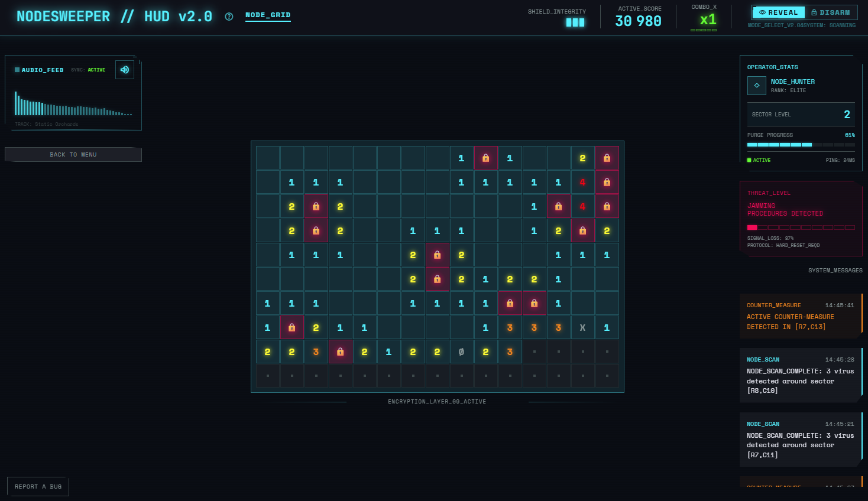Click the Ø tile in the ninth row
868x501 pixels.
click(462, 352)
